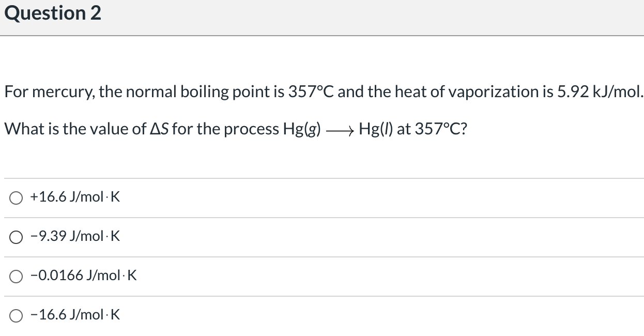Click the label text of the last answer

(x=74, y=315)
